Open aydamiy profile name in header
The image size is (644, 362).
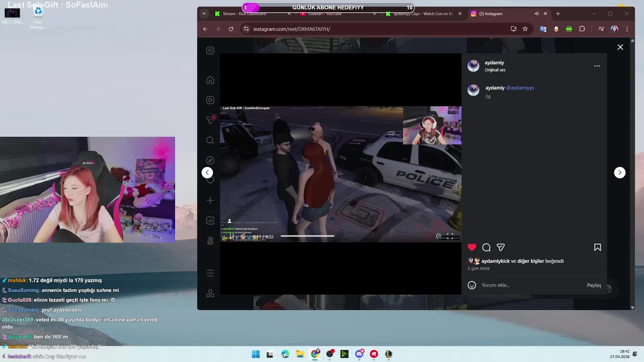point(494,63)
